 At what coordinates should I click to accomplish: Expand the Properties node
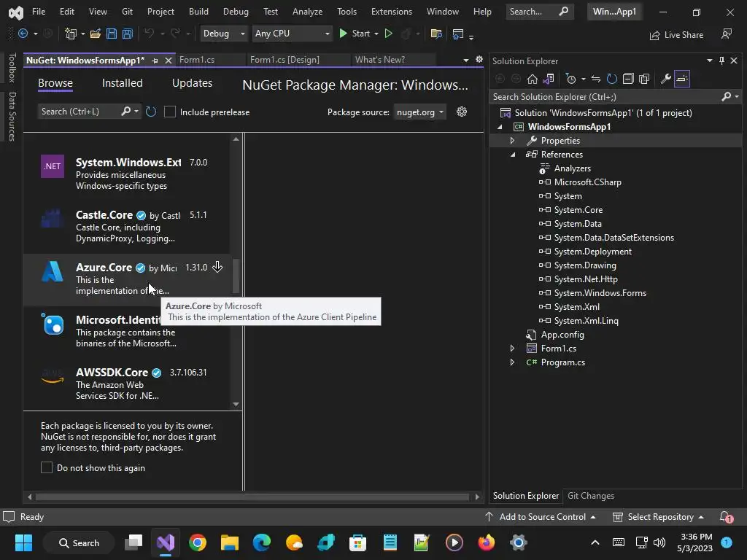click(512, 141)
